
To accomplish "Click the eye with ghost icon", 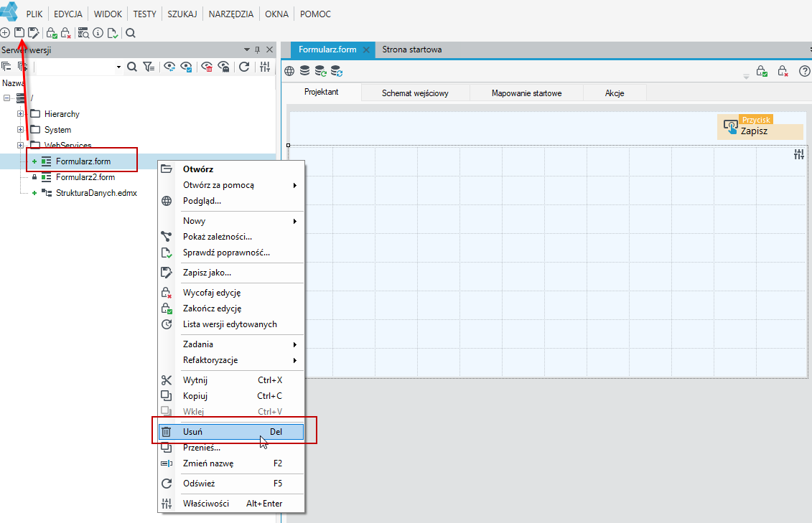I will [x=223, y=66].
